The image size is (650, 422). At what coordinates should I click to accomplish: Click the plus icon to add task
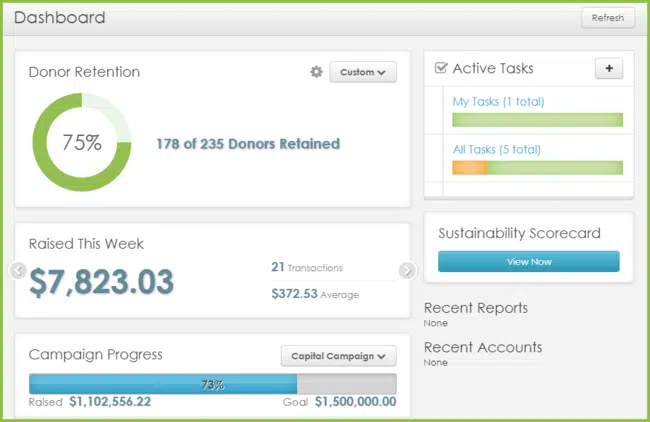click(608, 69)
